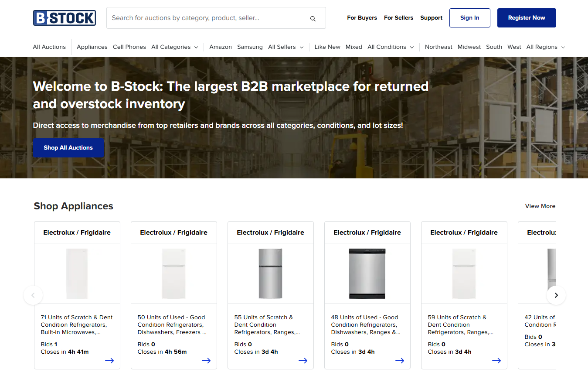Open the 50 Units listing arrow
The image size is (588, 379).
[x=206, y=361]
